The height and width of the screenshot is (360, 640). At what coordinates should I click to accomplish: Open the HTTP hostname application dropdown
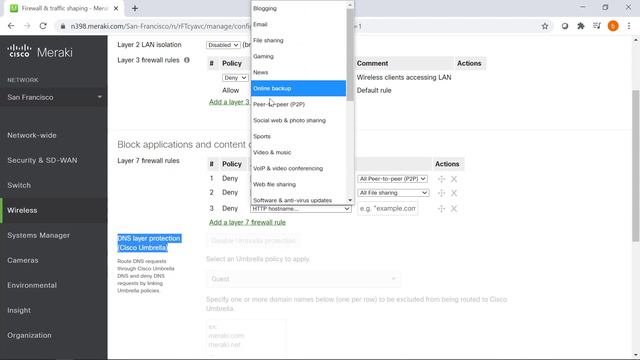(x=300, y=209)
